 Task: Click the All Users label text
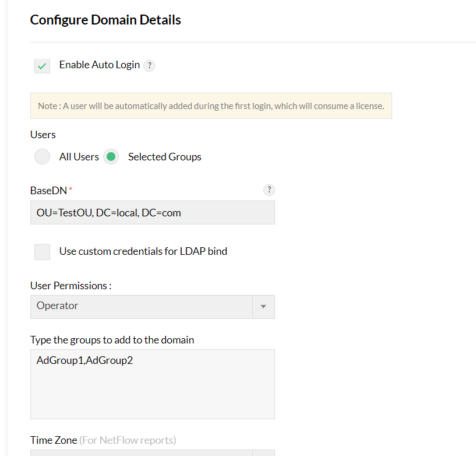[79, 157]
